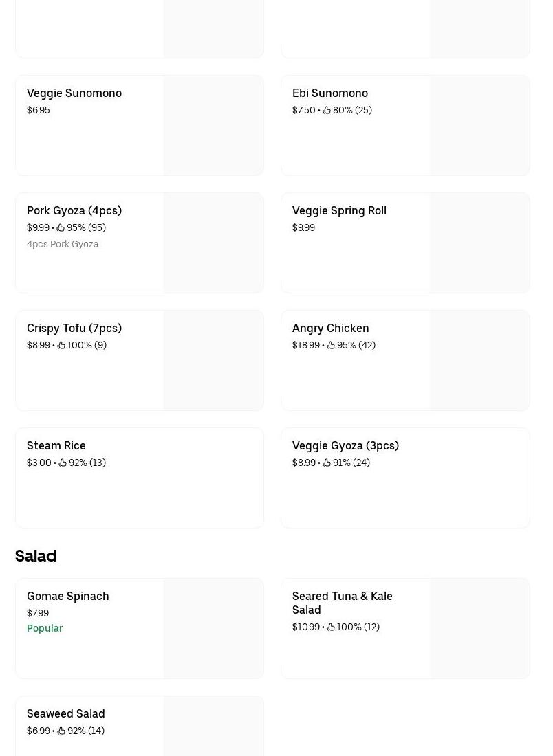Open Steam Rice item card
553x756 pixels.
pos(139,488)
